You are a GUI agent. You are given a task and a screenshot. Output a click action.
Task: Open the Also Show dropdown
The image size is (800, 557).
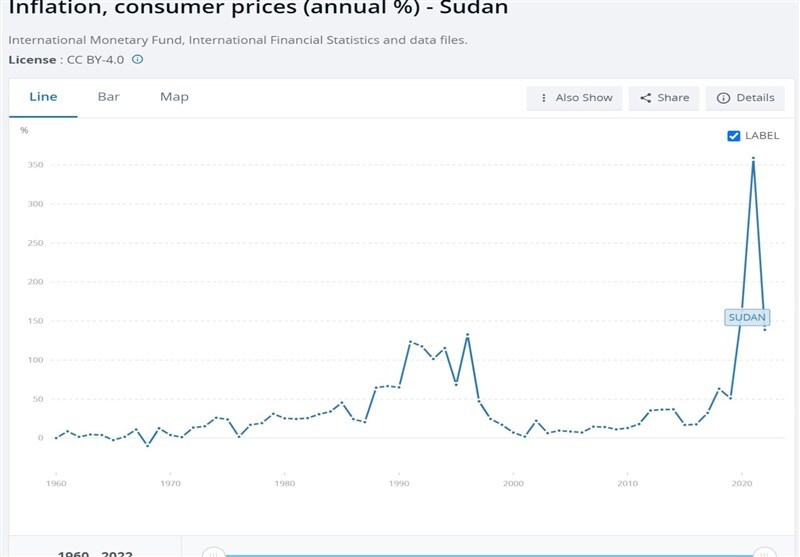(574, 98)
